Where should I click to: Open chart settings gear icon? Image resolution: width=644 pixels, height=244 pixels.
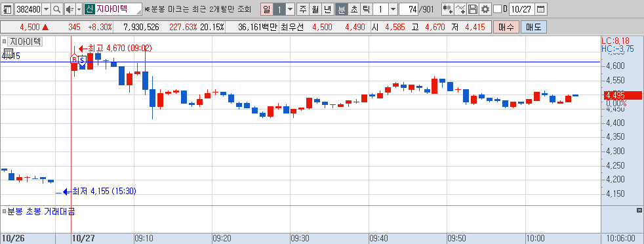(485, 9)
